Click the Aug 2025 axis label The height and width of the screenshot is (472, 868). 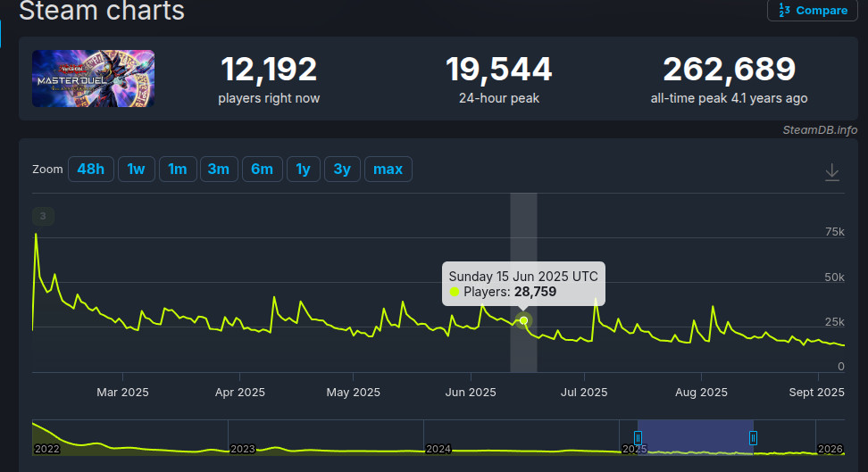coord(701,393)
